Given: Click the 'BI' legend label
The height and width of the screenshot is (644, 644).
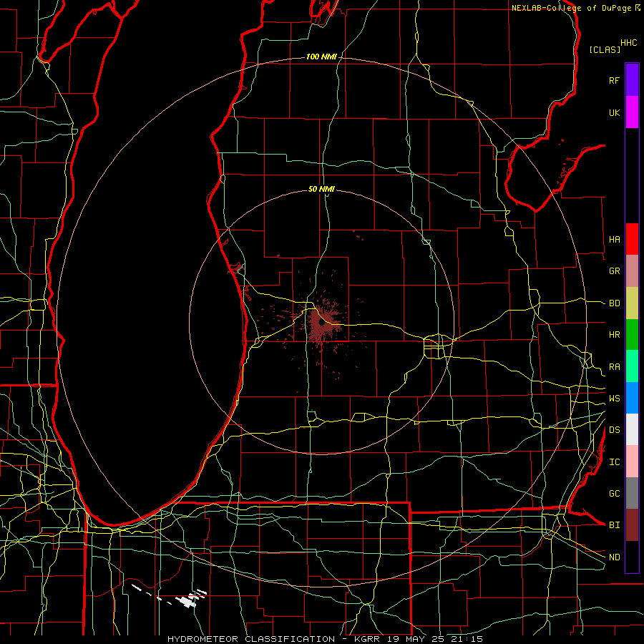Looking at the screenshot, I should (614, 525).
